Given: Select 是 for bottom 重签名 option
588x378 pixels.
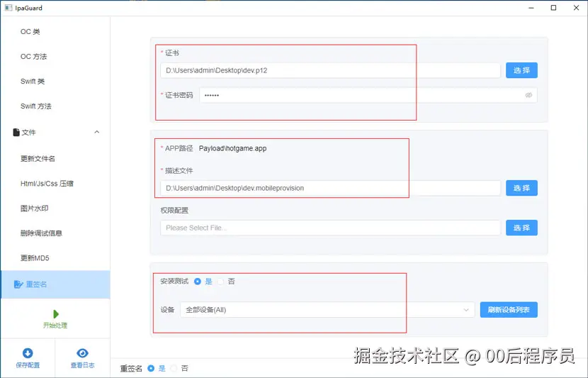Looking at the screenshot, I should pyautogui.click(x=151, y=368).
